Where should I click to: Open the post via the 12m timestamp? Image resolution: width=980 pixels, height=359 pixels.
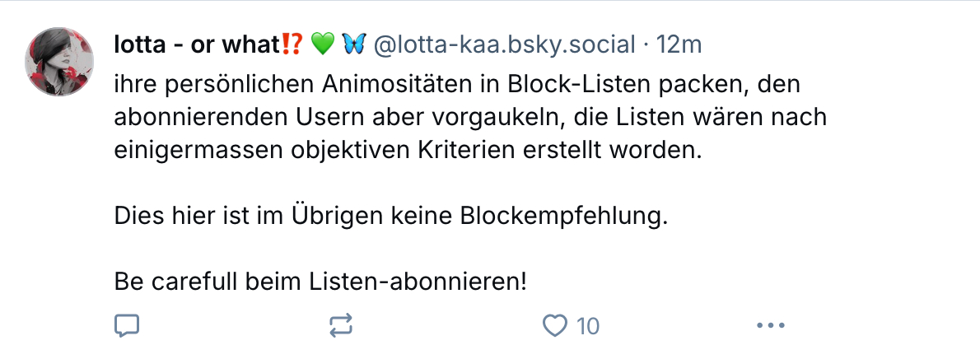[x=679, y=44]
